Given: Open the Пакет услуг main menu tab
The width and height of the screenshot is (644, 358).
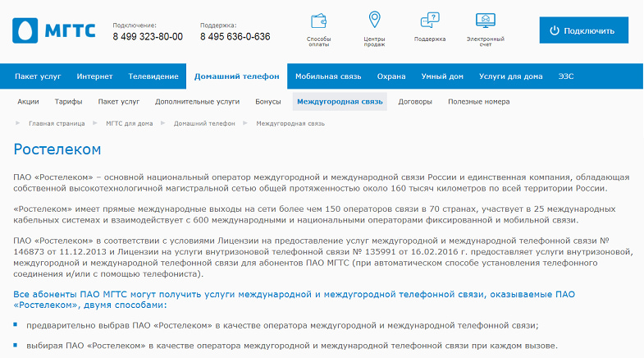Looking at the screenshot, I should pyautogui.click(x=38, y=76).
